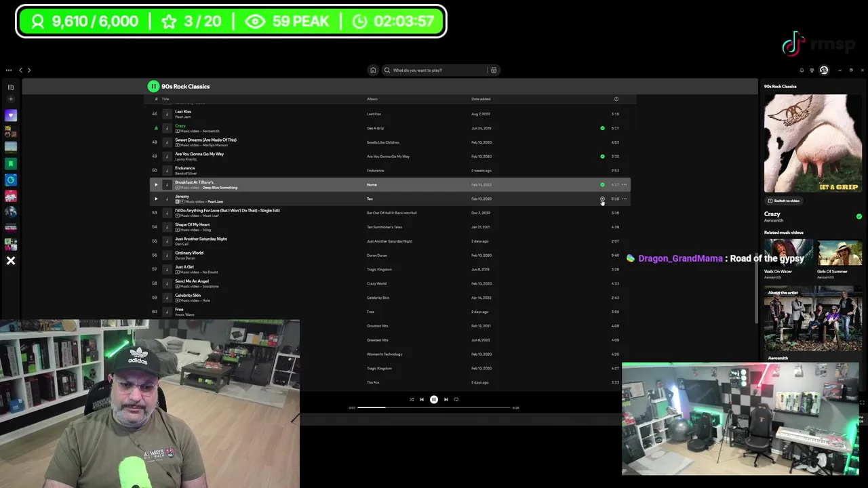Open more options for Jeremy

[x=625, y=199]
